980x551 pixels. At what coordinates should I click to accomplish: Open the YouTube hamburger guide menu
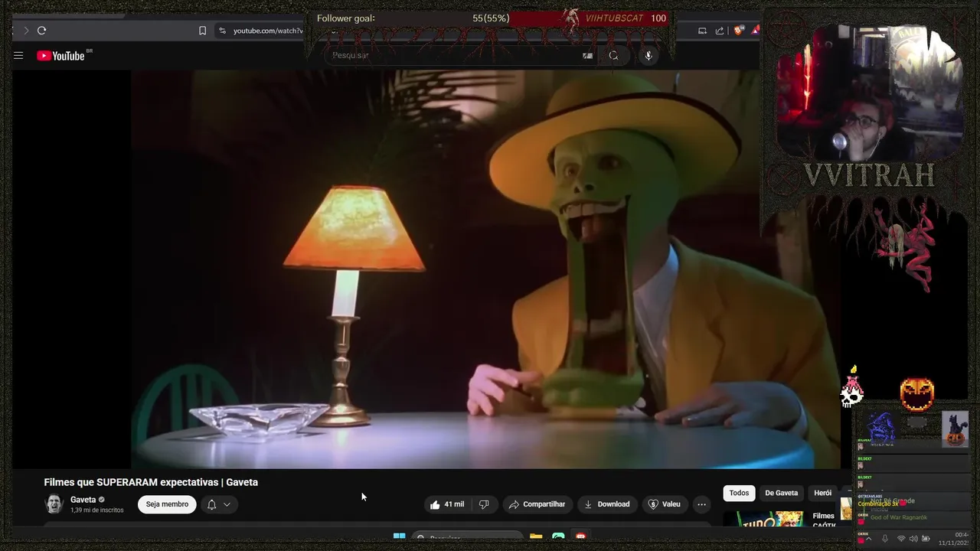click(18, 55)
